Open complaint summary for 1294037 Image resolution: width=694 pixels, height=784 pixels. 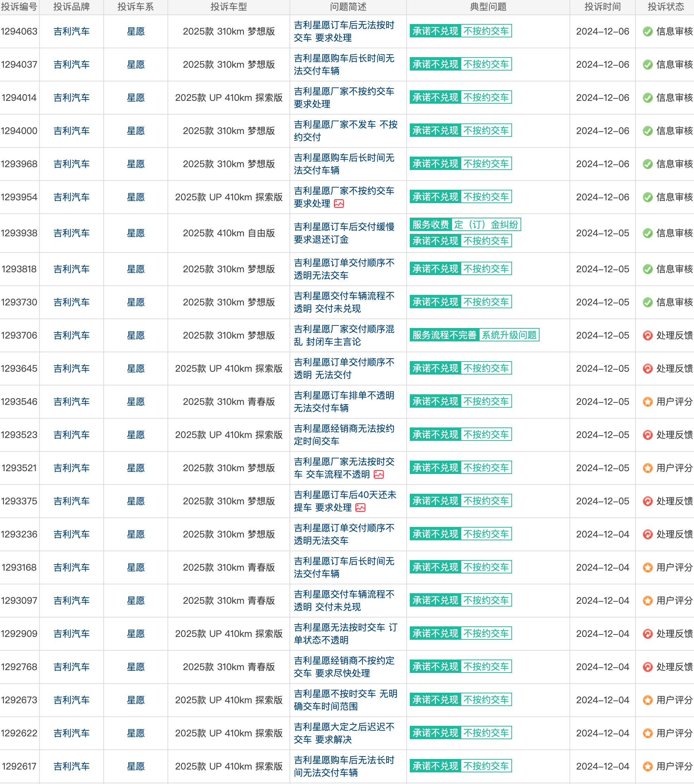tap(344, 65)
